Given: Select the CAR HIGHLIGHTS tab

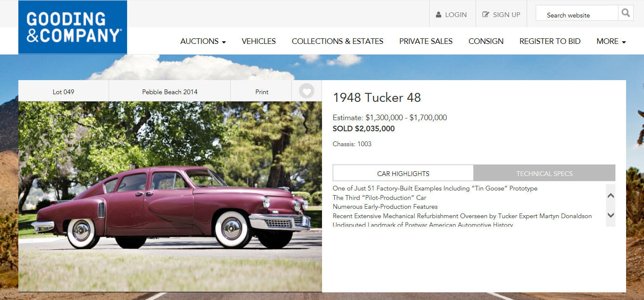Looking at the screenshot, I should [403, 173].
